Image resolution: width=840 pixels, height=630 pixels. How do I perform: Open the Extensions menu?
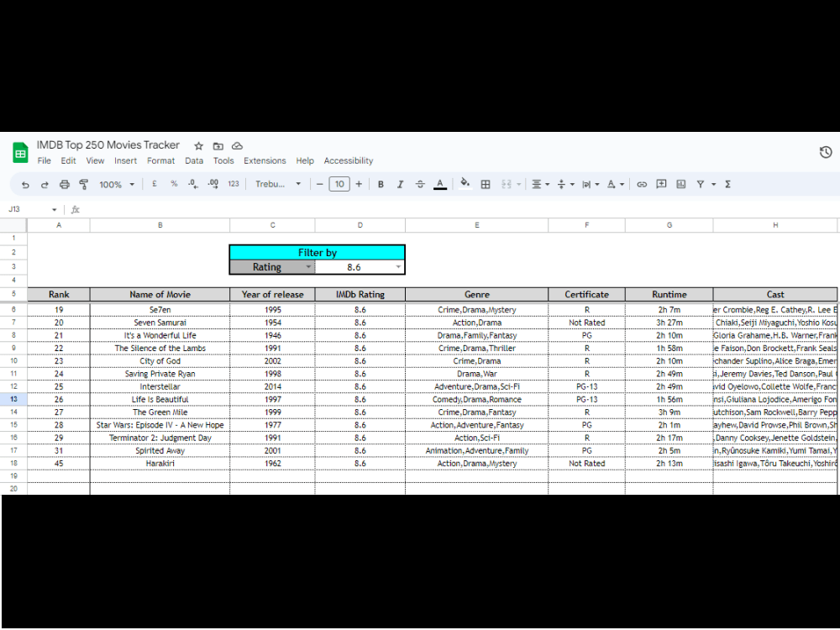pyautogui.click(x=265, y=160)
